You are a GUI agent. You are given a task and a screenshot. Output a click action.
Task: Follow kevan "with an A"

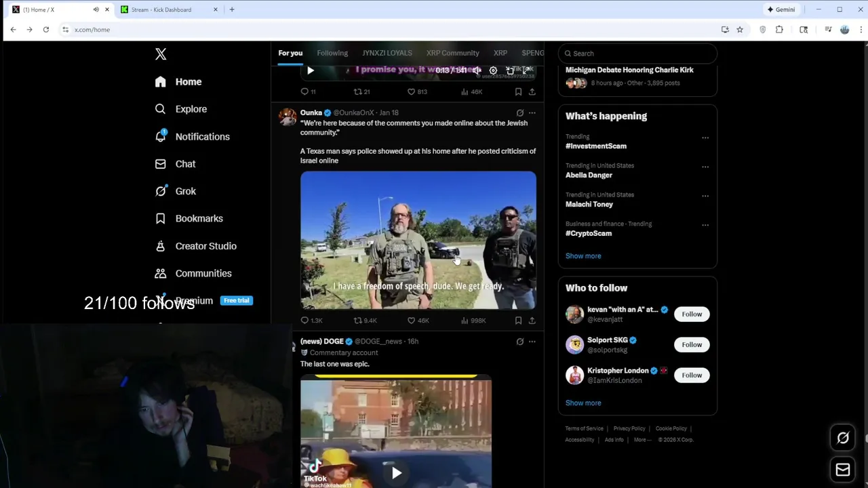click(692, 314)
